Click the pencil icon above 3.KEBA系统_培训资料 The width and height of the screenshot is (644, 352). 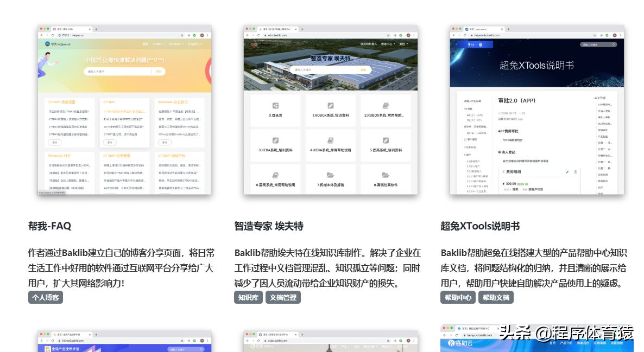point(276,140)
